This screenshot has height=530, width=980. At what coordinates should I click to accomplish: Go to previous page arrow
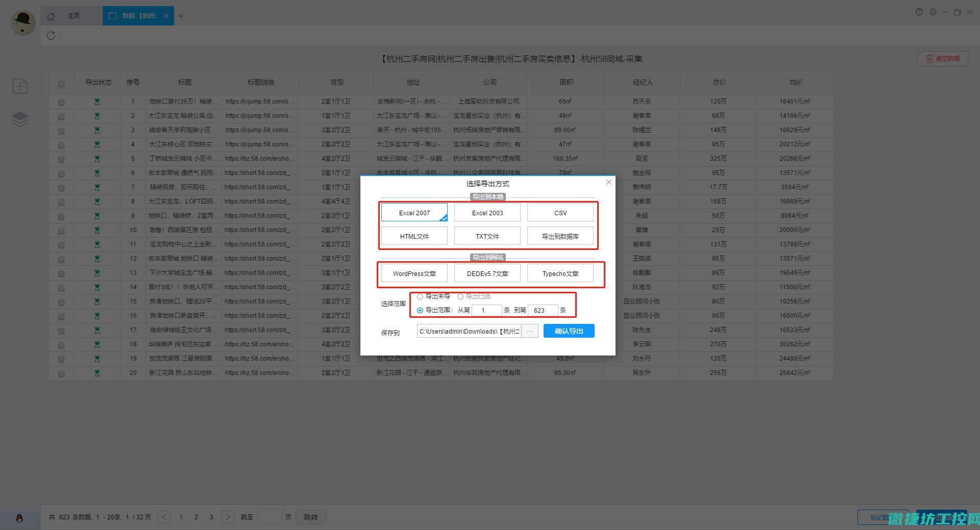point(164,517)
